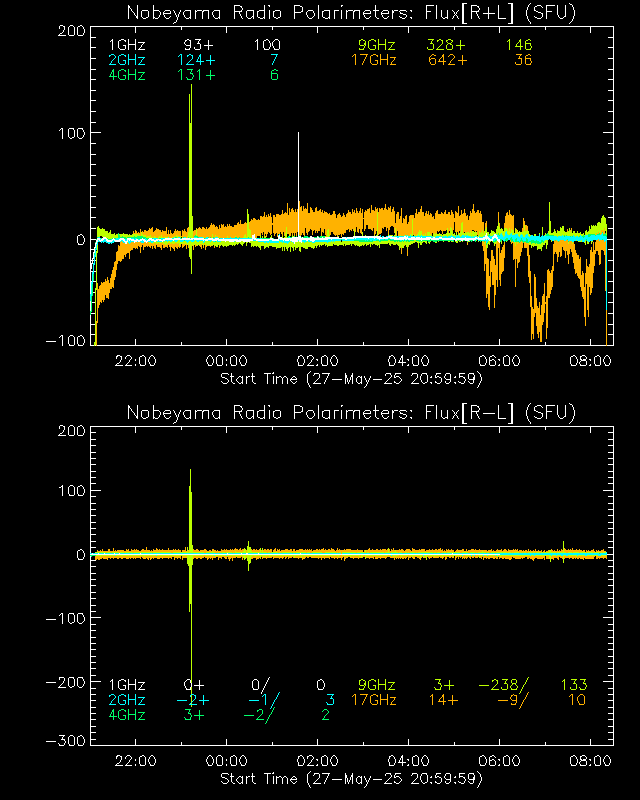Click the 93+ value beside 1GHz
Viewport: 640px width, 800px height.
pos(199,45)
